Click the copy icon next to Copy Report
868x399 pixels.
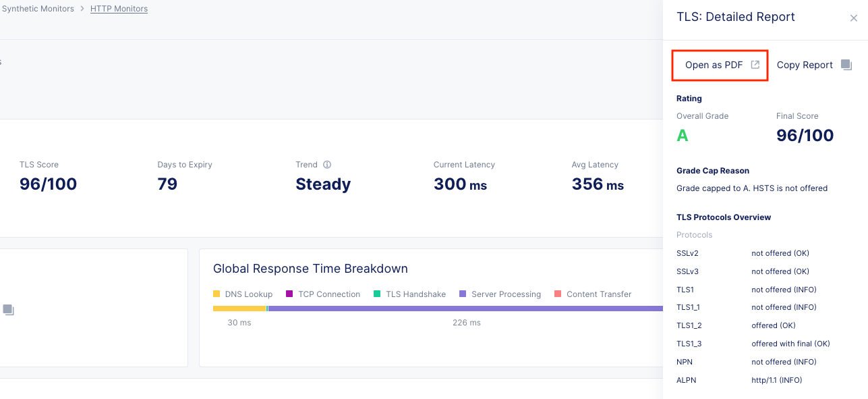846,65
